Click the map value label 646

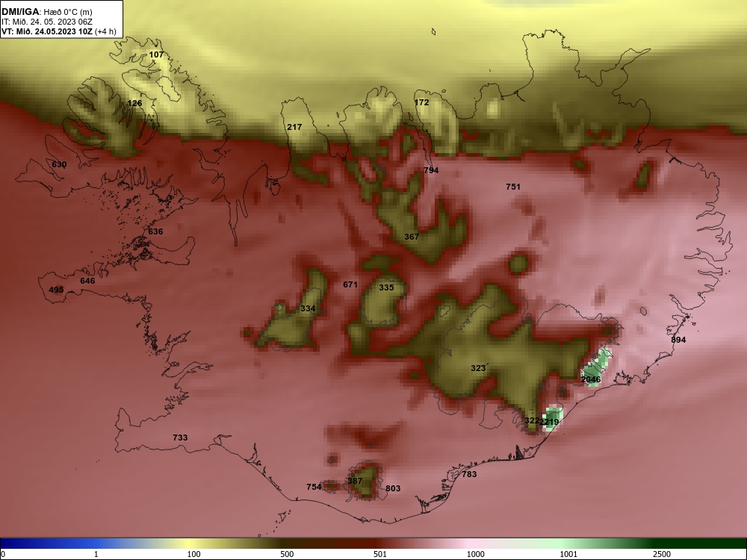tap(87, 281)
